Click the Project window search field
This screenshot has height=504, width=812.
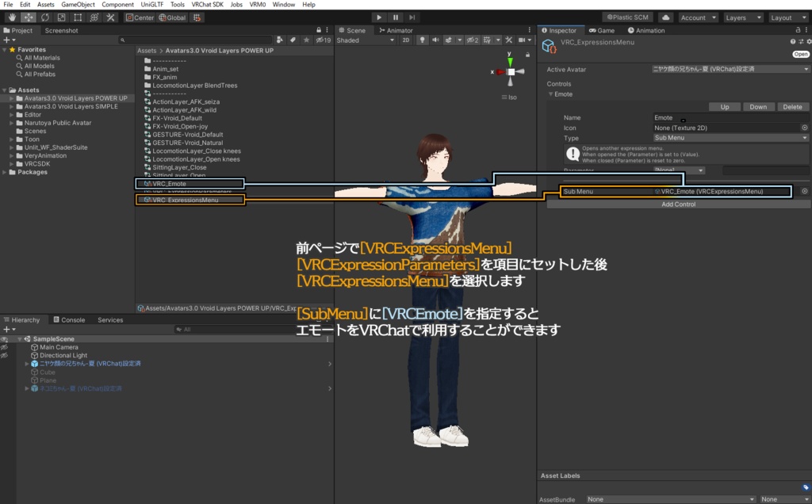coord(198,39)
